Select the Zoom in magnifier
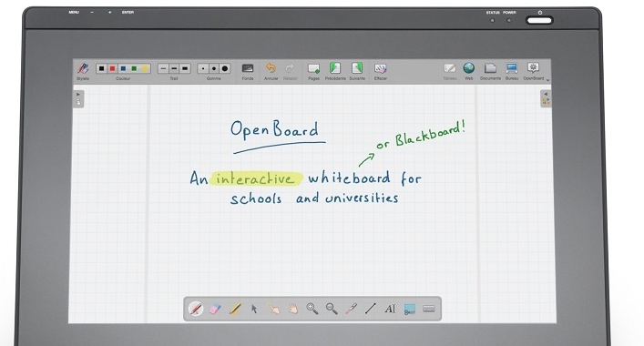Image resolution: width=644 pixels, height=346 pixels. point(312,309)
